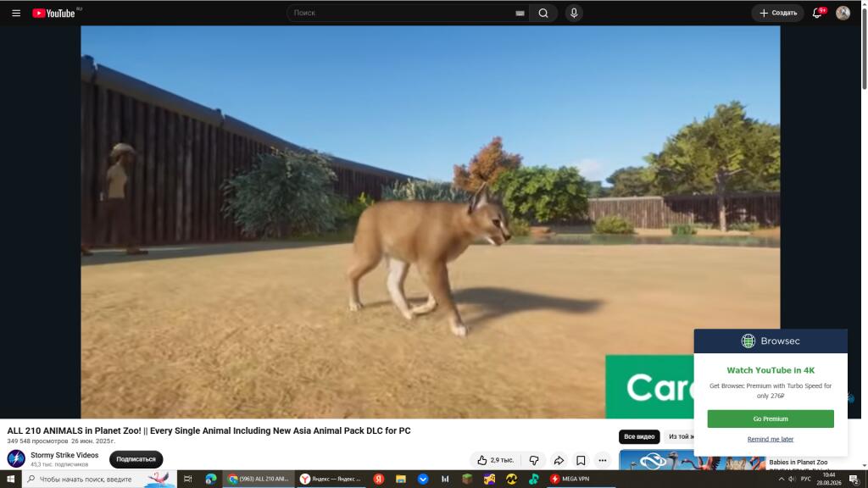Viewport: 868px width, 488px height.
Task: Like the video with thumbs up
Action: (496, 460)
